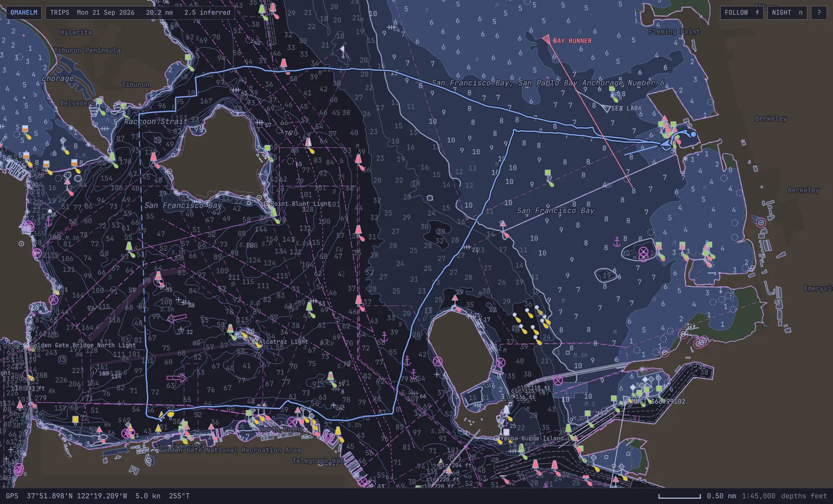Click the GPS coordinates in status bar
The width and height of the screenshot is (833, 504).
(77, 496)
